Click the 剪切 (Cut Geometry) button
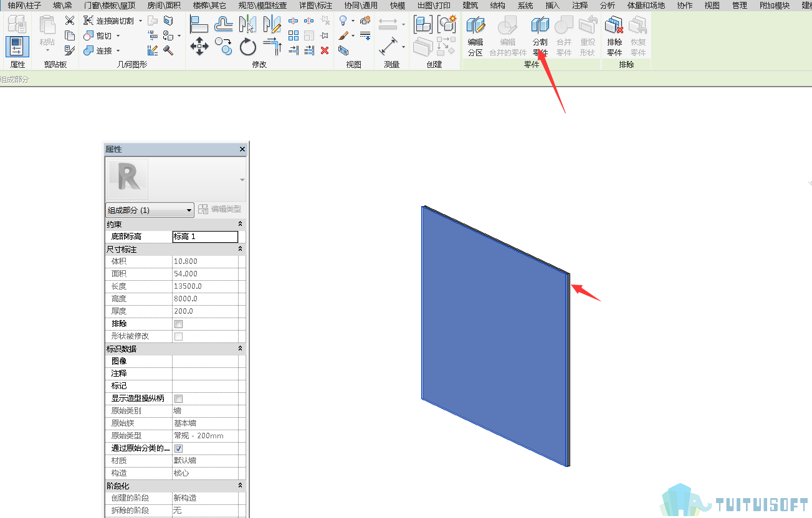The image size is (812, 518). (98, 36)
